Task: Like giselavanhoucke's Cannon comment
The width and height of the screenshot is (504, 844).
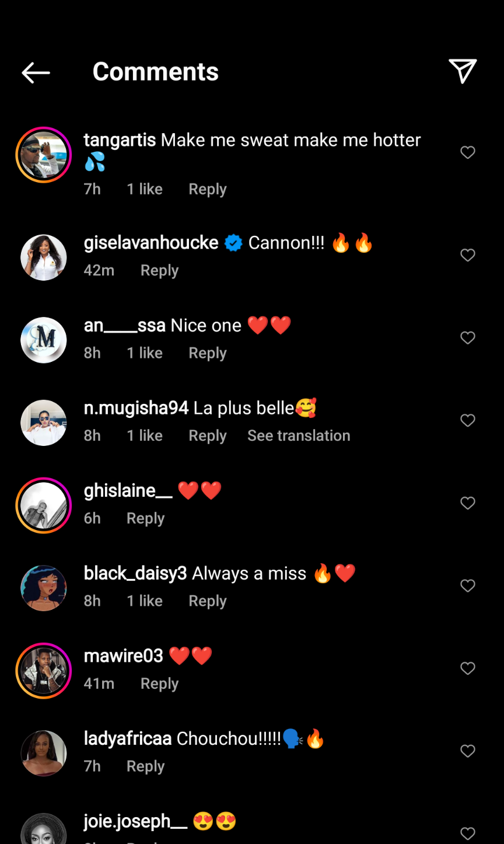Action: [x=468, y=255]
